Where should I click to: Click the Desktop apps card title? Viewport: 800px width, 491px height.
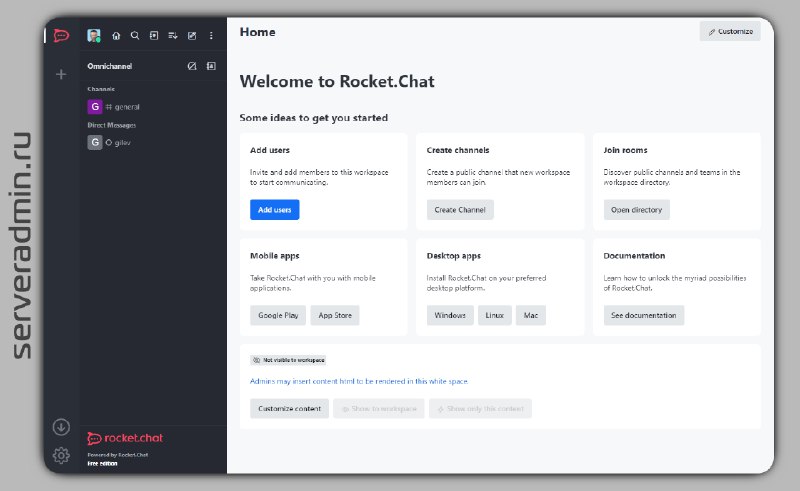454,256
